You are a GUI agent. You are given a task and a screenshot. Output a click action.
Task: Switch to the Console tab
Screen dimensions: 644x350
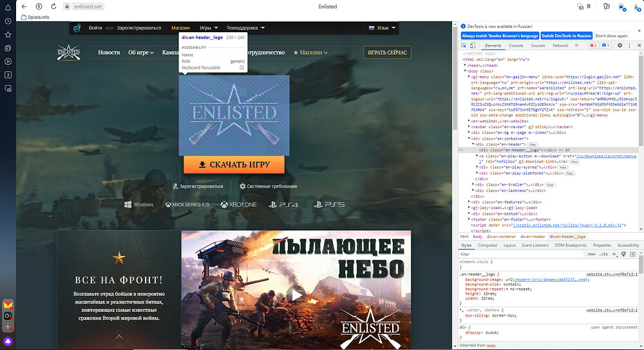point(516,46)
